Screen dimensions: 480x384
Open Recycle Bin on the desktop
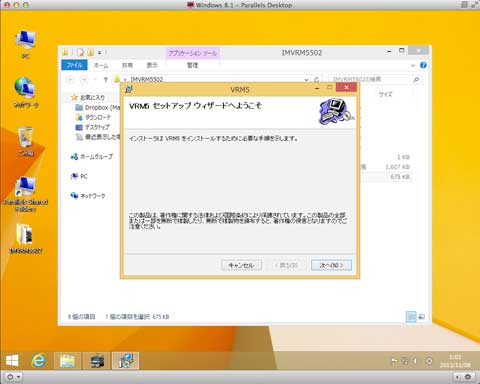[25, 141]
